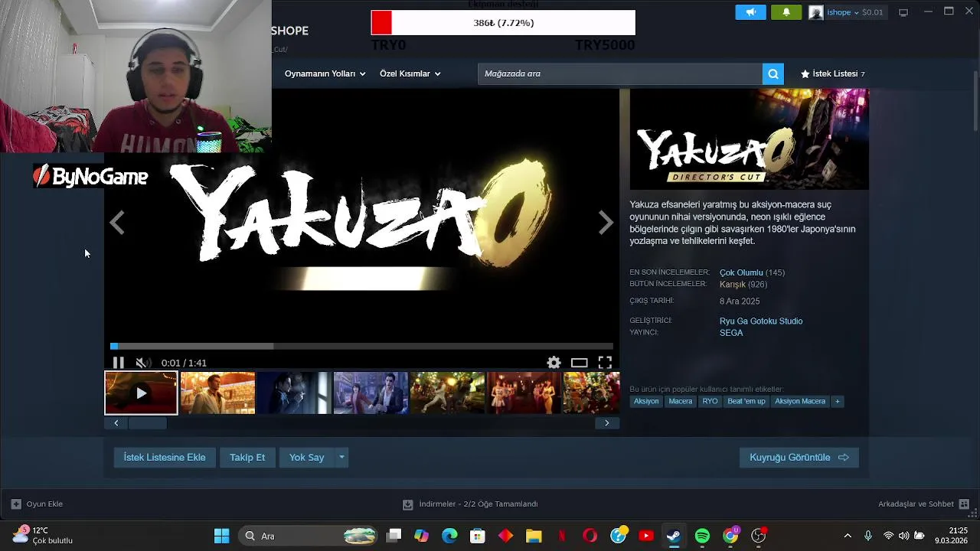Click İstek Listesine Ekle button
This screenshot has height=551, width=980.
[165, 457]
